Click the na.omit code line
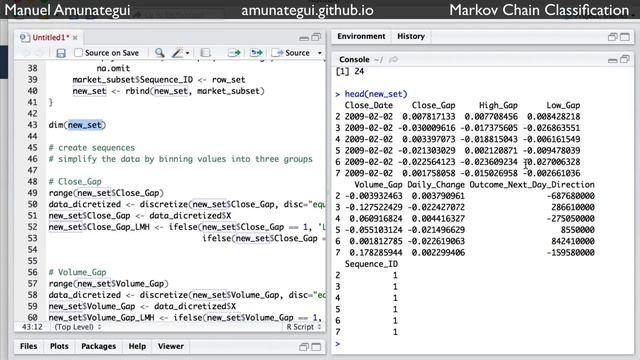This screenshot has width=640, height=360. pyautogui.click(x=113, y=68)
